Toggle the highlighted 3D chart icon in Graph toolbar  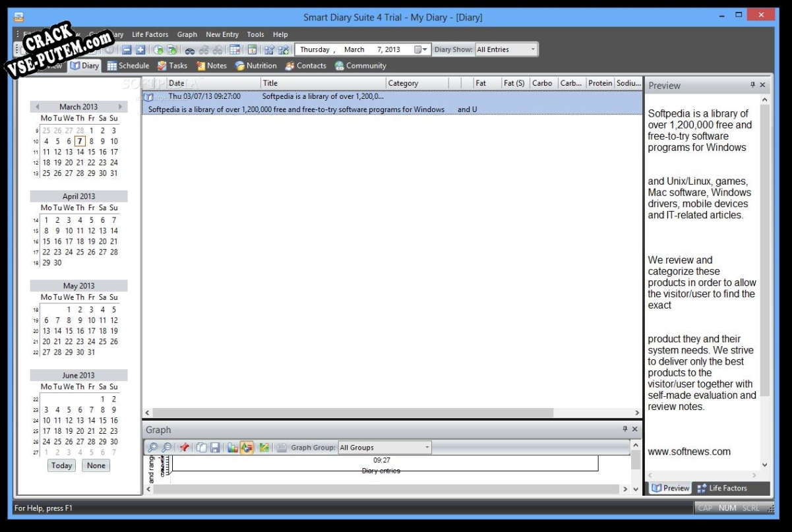click(x=247, y=448)
